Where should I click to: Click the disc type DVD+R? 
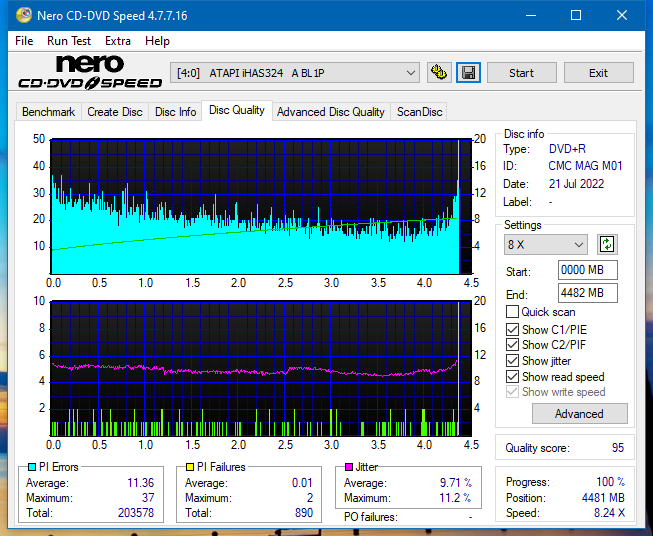click(567, 149)
